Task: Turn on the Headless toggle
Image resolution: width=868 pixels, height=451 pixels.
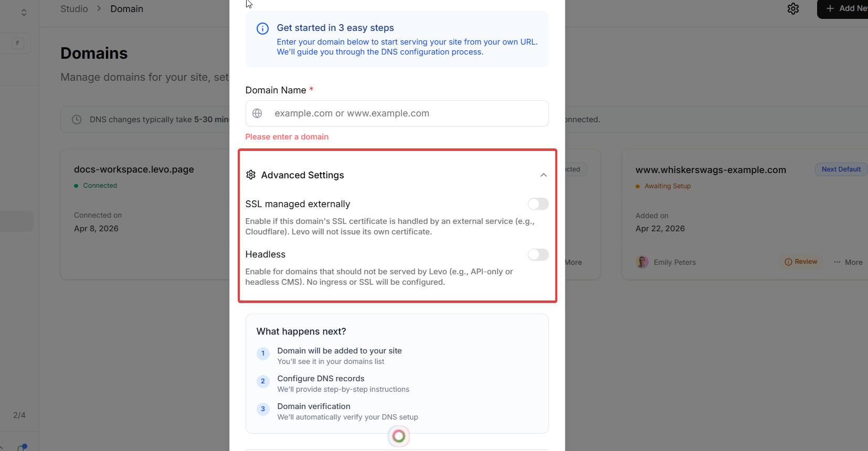Action: coord(538,255)
